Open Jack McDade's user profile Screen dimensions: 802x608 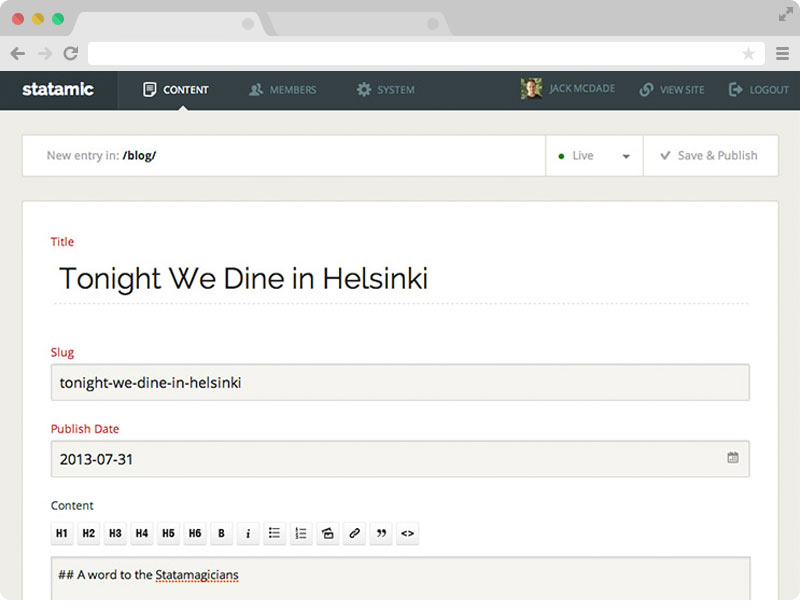(x=568, y=89)
